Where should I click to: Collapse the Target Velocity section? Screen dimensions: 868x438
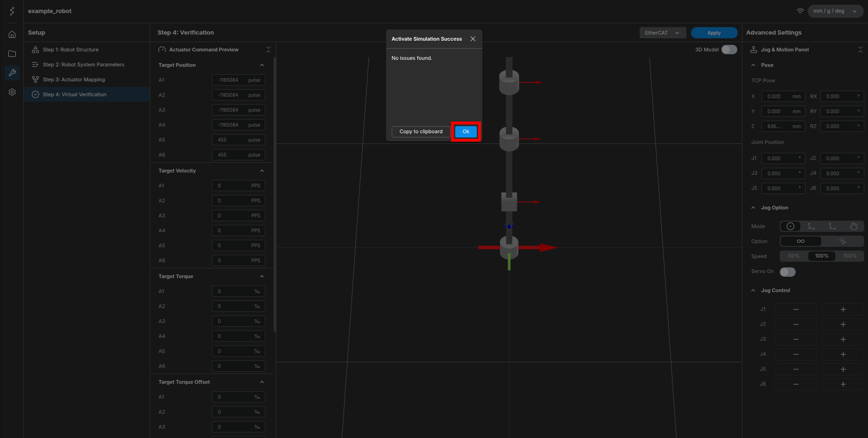(x=262, y=171)
